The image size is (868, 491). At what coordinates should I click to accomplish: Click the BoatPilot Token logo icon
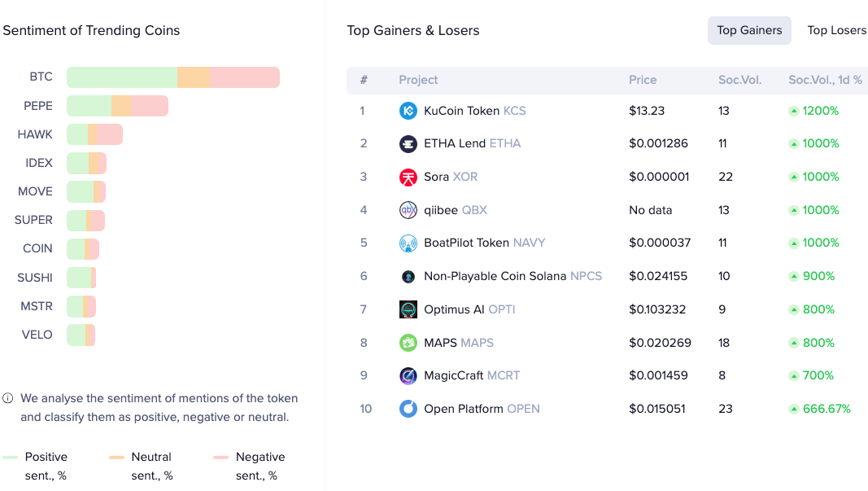coord(408,243)
